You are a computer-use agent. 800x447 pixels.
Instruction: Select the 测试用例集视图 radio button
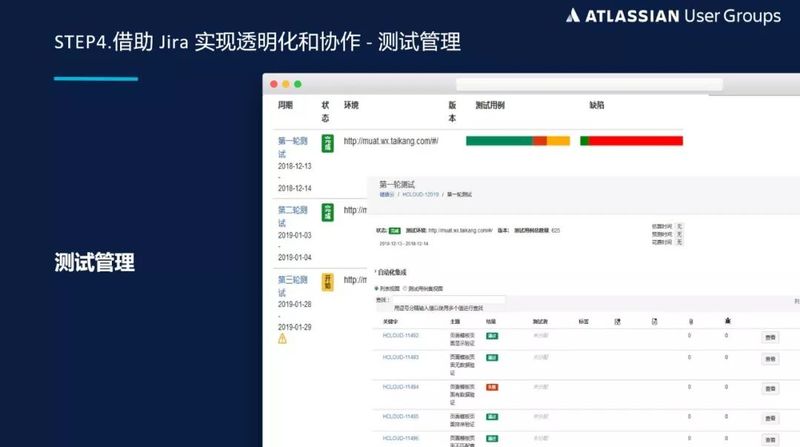(405, 289)
